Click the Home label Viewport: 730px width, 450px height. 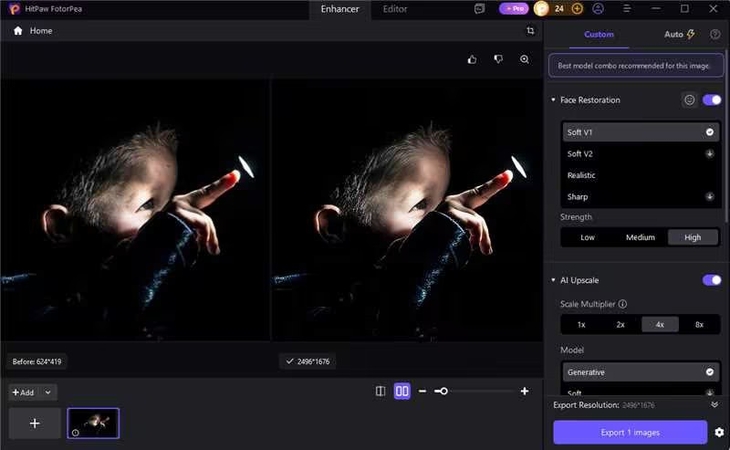41,31
